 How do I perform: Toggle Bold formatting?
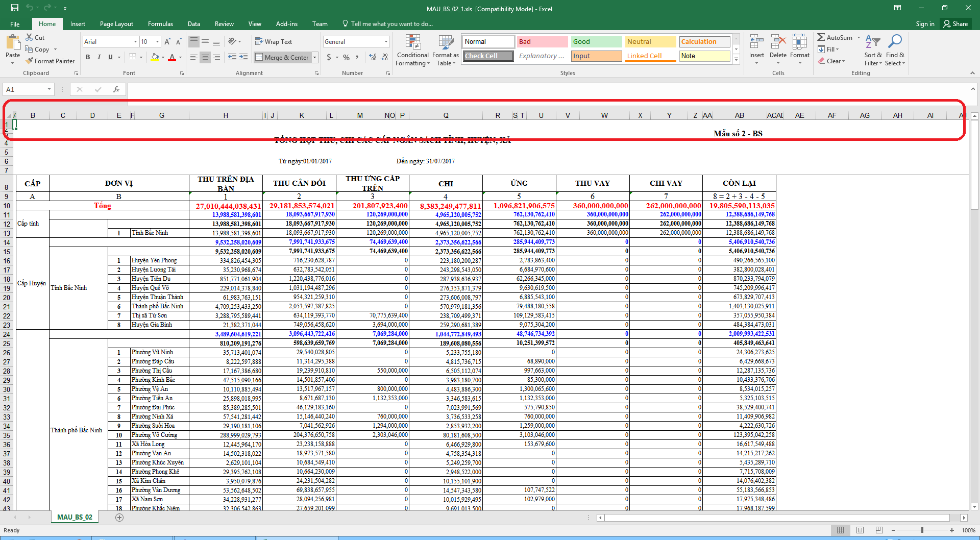tap(88, 57)
